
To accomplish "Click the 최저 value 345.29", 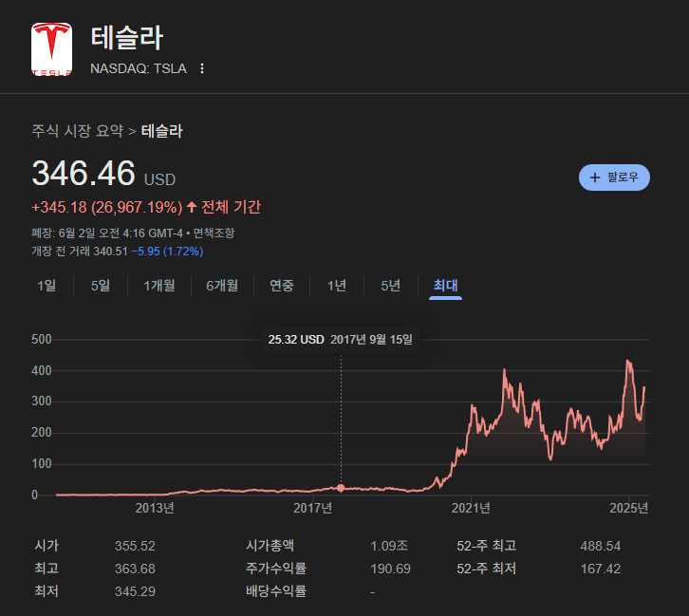I will (135, 592).
